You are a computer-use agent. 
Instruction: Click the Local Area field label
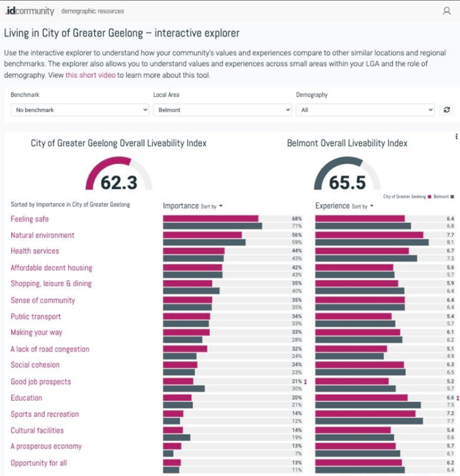[x=166, y=95]
